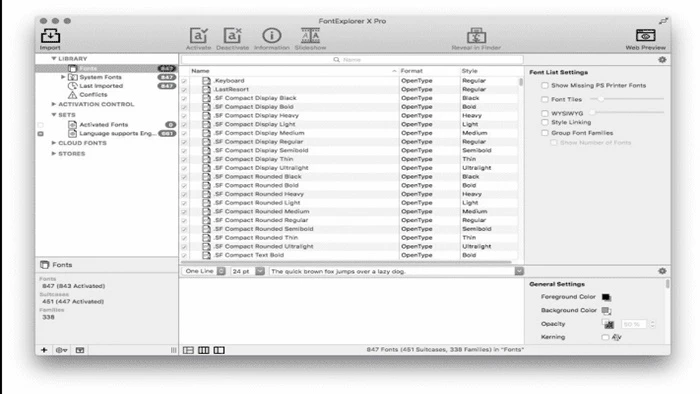Open the 24 pt font size dropdown
700x394 pixels.
[248, 271]
